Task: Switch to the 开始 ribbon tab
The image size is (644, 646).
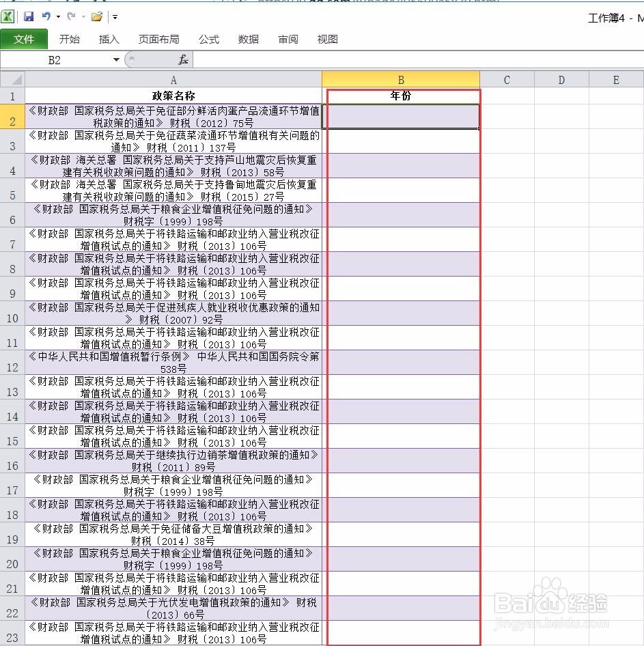Action: click(x=69, y=39)
